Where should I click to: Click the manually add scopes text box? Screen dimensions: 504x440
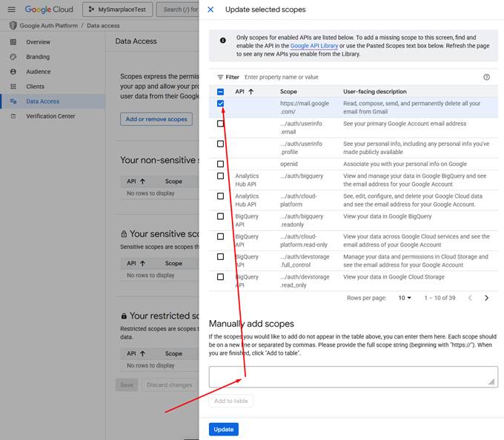pyautogui.click(x=354, y=377)
